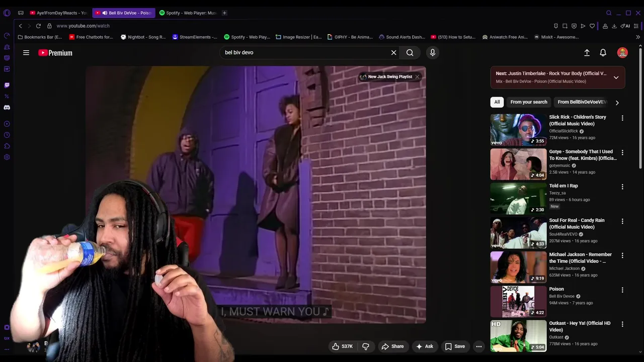Image resolution: width=644 pixels, height=362 pixels.
Task: Open the YouTube guide hamburger menu
Action: 26,52
